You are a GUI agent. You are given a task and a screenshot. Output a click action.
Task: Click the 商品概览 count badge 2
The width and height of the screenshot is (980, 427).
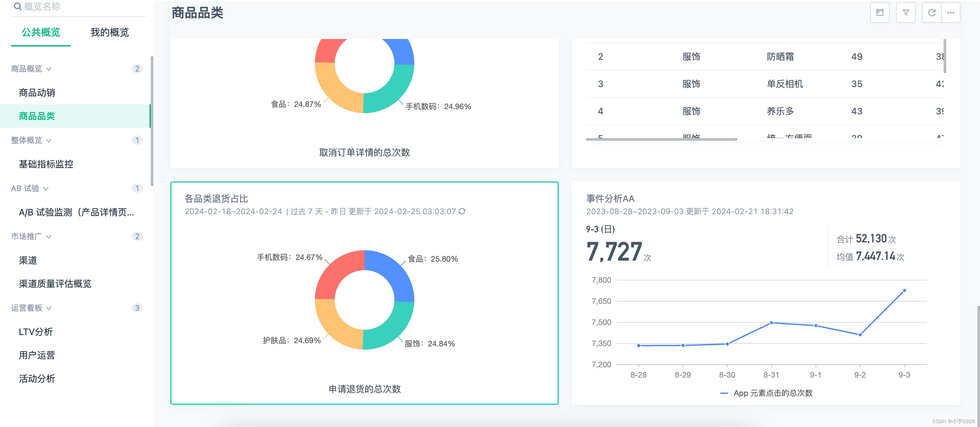(137, 69)
